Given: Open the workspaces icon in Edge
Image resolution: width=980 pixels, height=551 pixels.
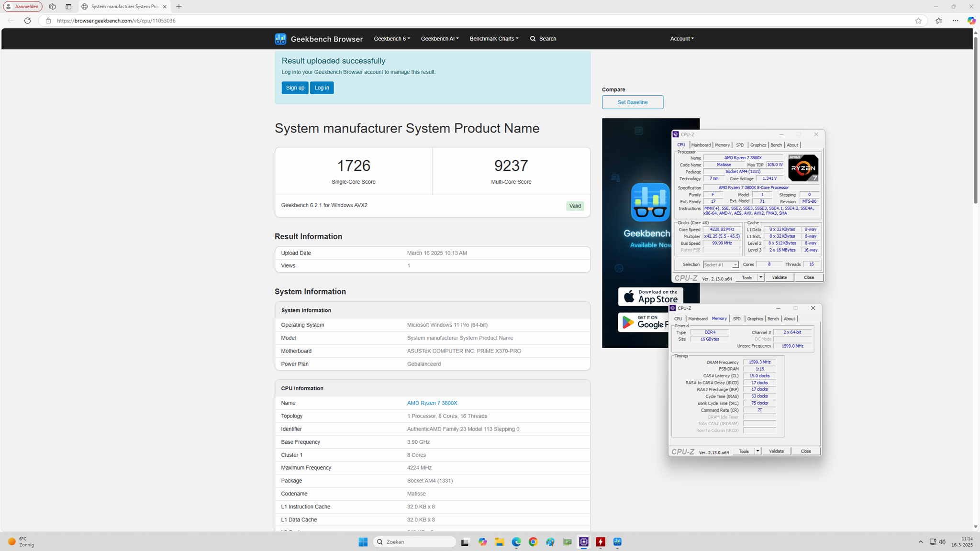Looking at the screenshot, I should tap(53, 7).
